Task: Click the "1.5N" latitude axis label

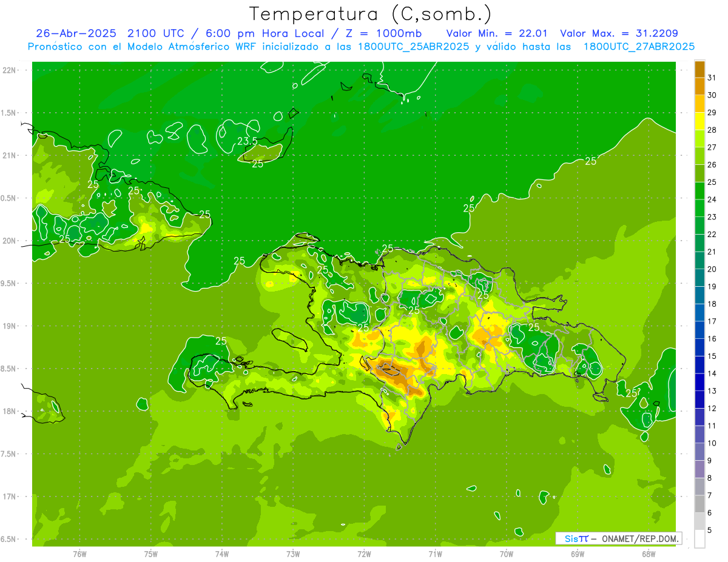Action: [8, 113]
